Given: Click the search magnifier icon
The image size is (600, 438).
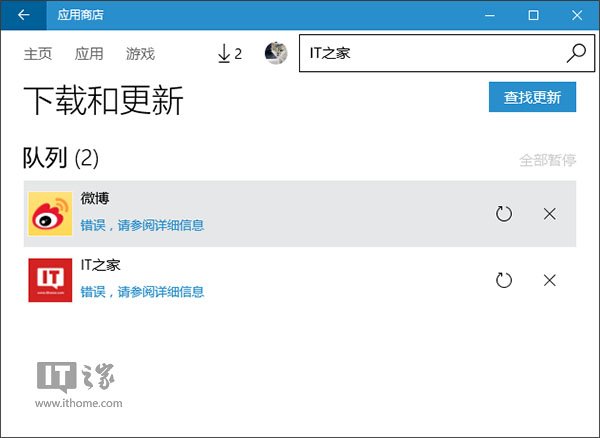Looking at the screenshot, I should point(576,53).
